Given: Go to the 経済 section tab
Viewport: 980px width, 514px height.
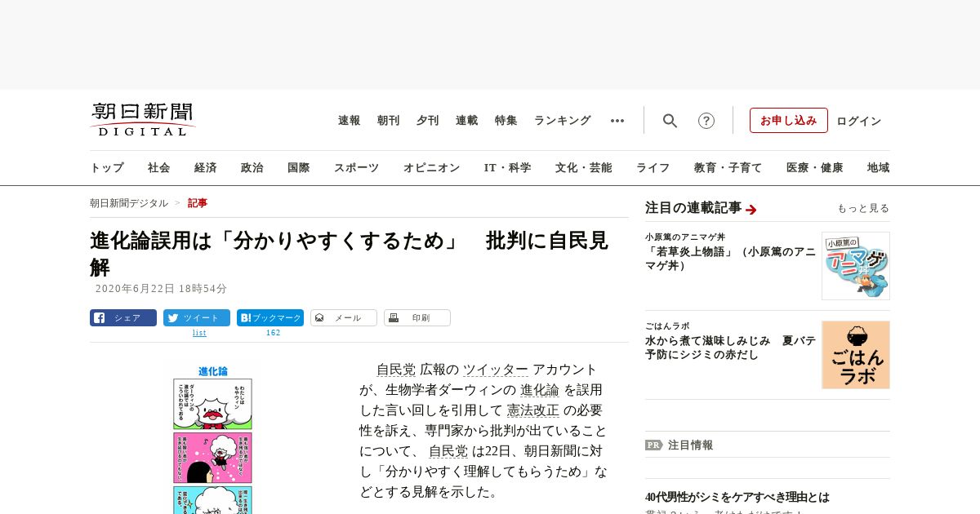Looking at the screenshot, I should tap(206, 168).
